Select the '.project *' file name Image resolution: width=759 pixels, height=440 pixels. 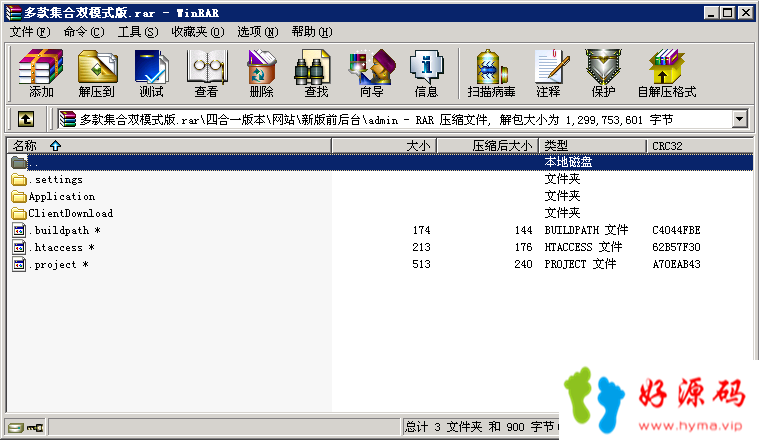(x=58, y=264)
